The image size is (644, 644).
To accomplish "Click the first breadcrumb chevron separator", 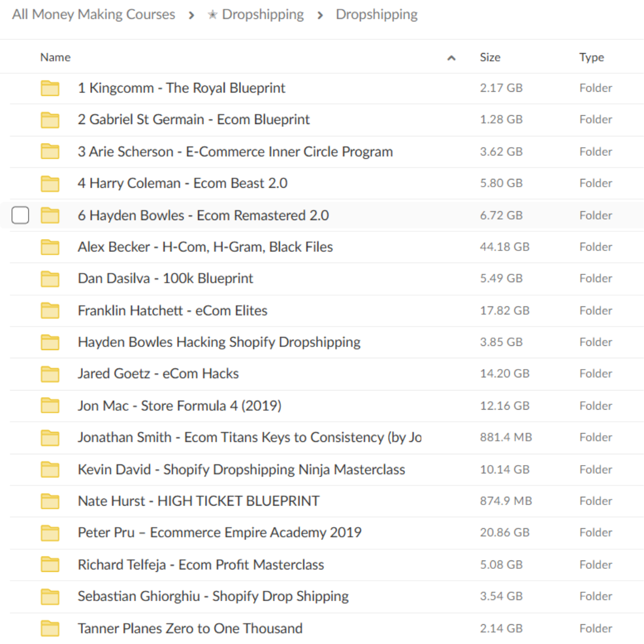I will (x=190, y=14).
